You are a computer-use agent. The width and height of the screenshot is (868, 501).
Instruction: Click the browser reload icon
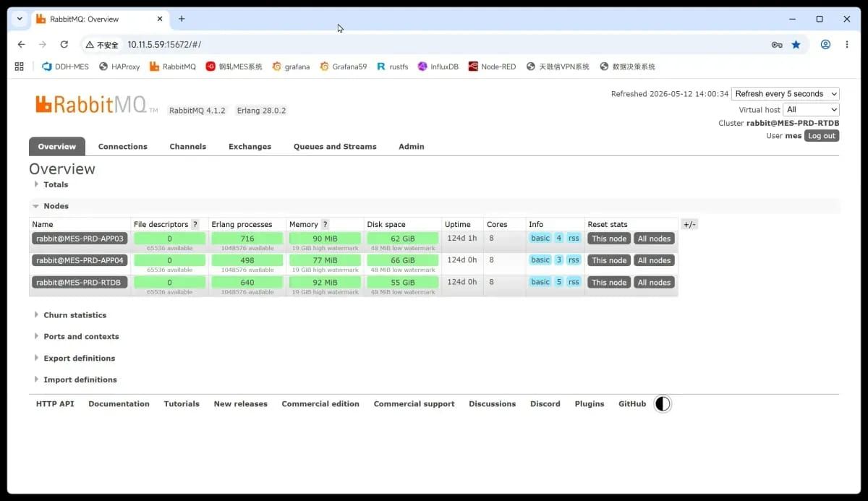click(x=64, y=44)
